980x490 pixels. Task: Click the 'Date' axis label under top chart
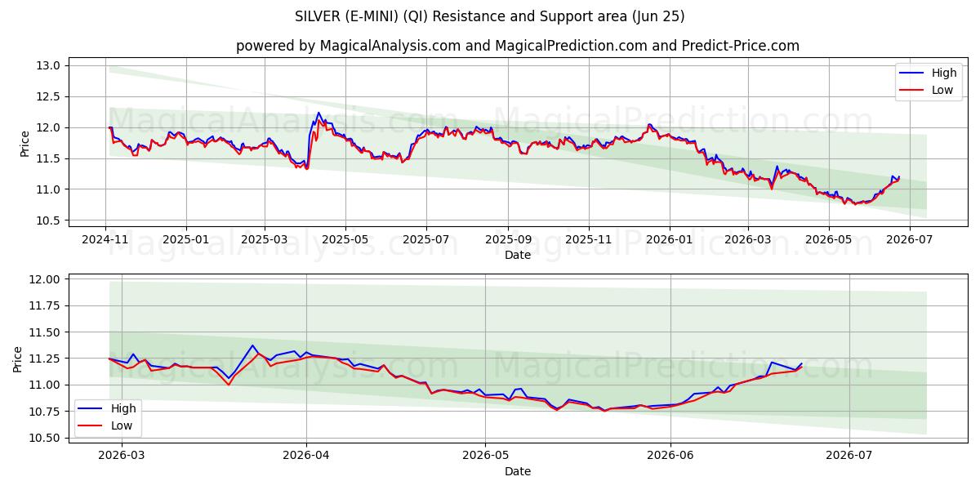(518, 255)
